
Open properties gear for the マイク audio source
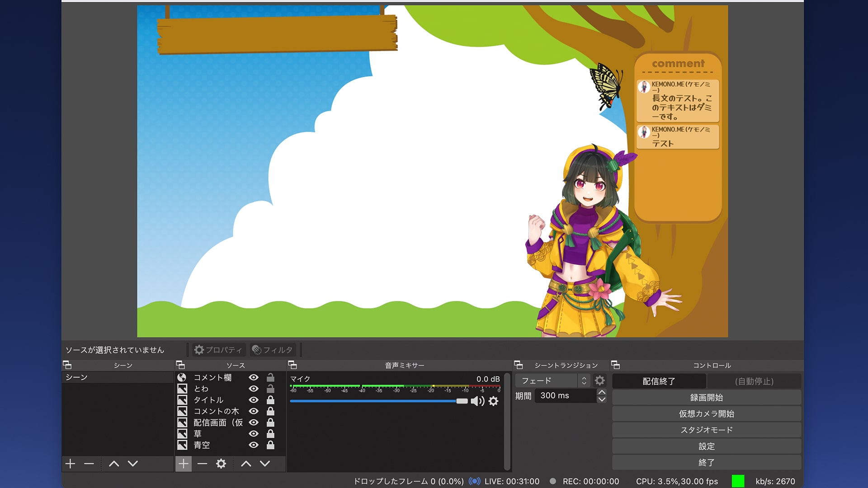click(x=493, y=401)
